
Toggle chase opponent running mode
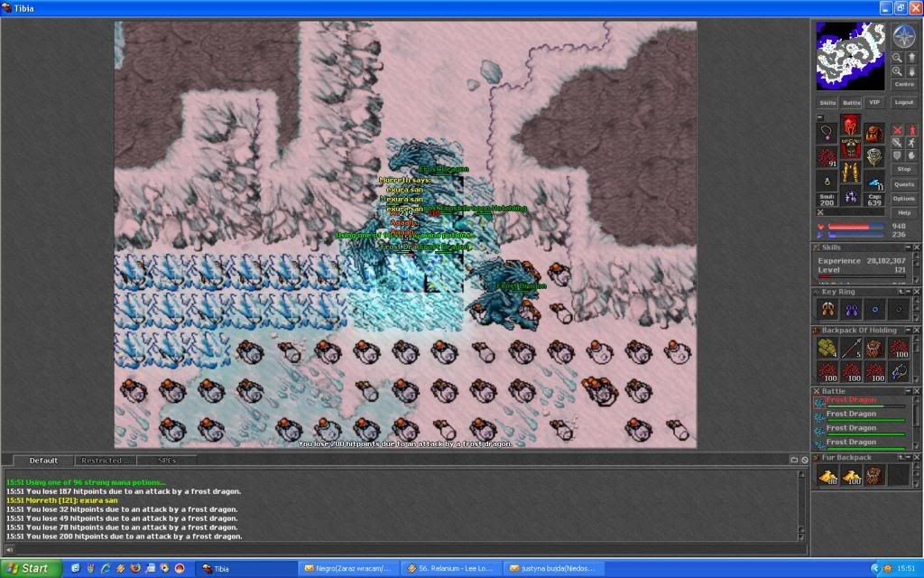[x=911, y=143]
